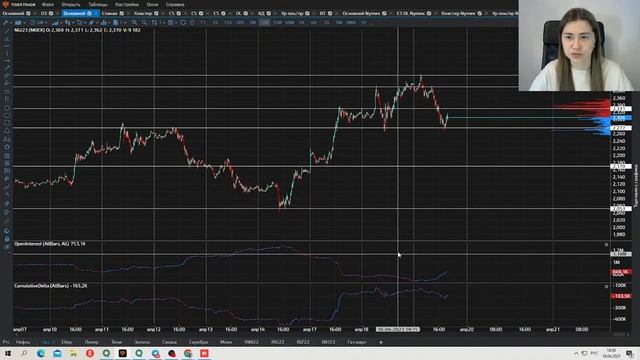Viewport: 640px width, 360px height.
Task: Click the wrench settings icon in toolbar
Action: point(5,22)
